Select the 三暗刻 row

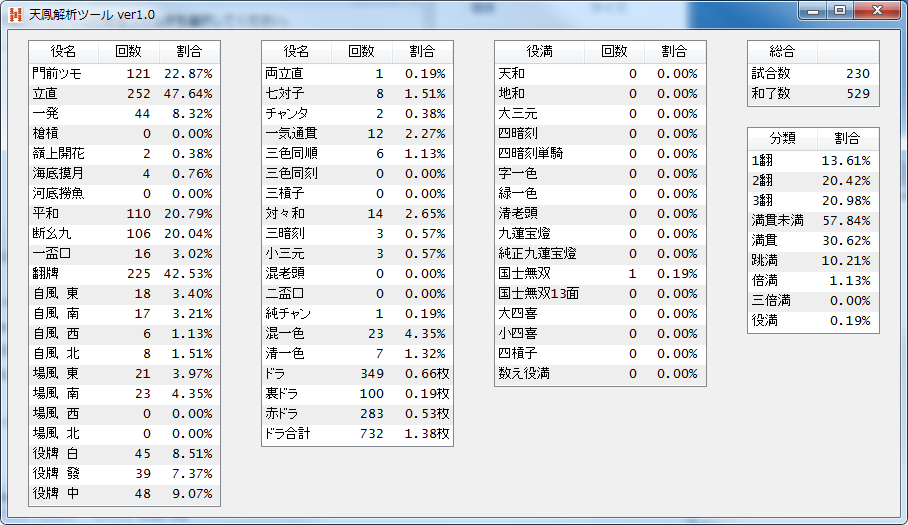coord(357,234)
